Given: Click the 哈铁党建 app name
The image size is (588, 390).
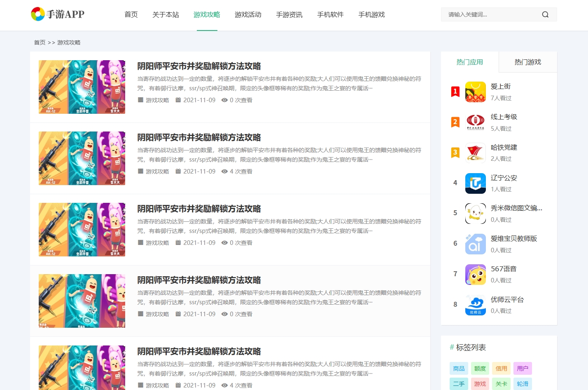Looking at the screenshot, I should click(504, 147).
